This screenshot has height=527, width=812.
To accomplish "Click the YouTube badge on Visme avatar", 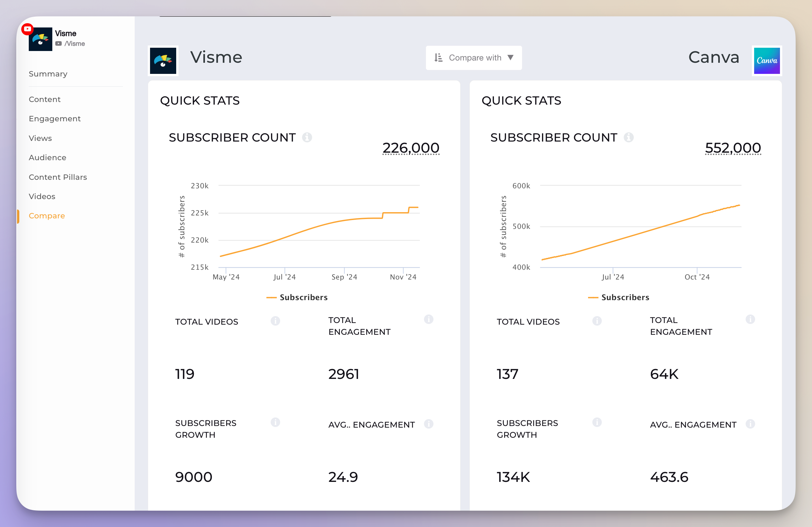I will tap(27, 29).
